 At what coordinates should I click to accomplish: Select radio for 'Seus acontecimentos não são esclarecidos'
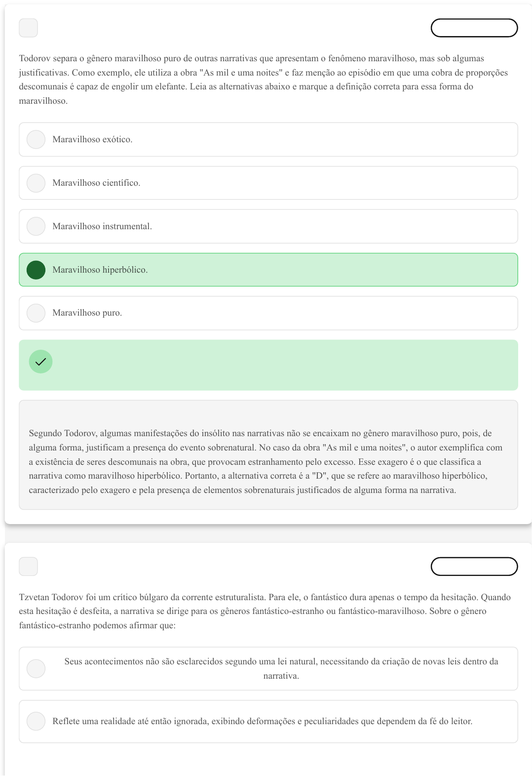(x=36, y=669)
